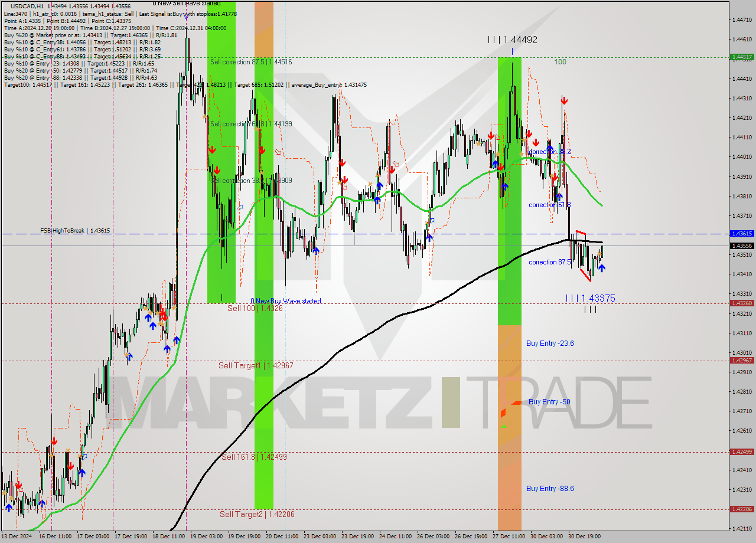Click the USDCAD,H1 chart title text
Viewport: 756px width, 543px height.
26,5
